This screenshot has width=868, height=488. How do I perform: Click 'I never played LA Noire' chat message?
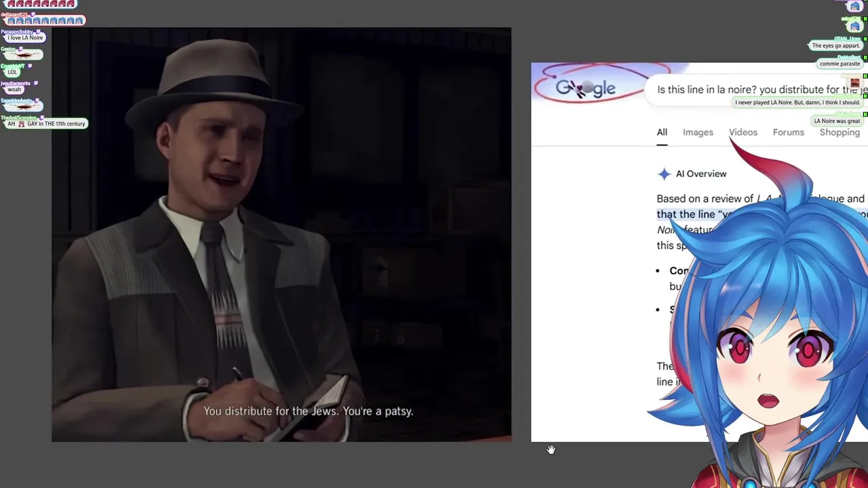797,102
